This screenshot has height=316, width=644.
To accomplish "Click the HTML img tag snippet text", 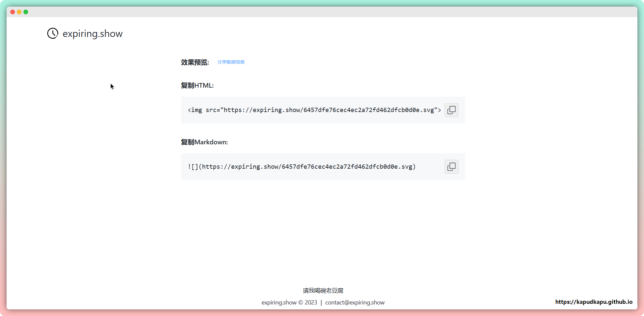I will tap(314, 110).
